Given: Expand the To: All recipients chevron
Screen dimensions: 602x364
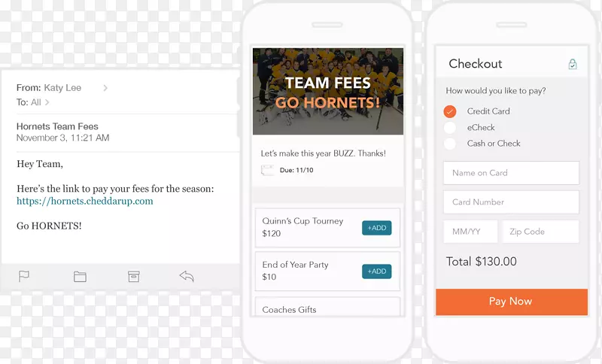Looking at the screenshot, I should (x=47, y=102).
